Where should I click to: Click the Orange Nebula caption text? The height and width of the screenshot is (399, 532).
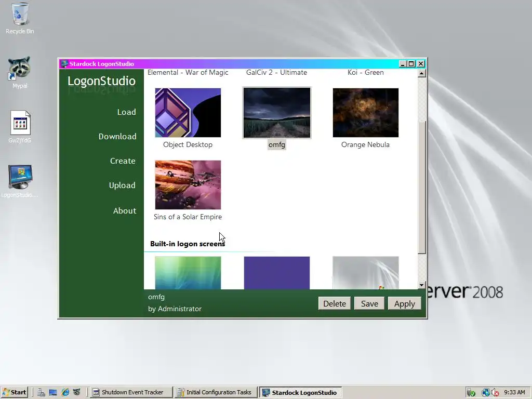pyautogui.click(x=365, y=144)
